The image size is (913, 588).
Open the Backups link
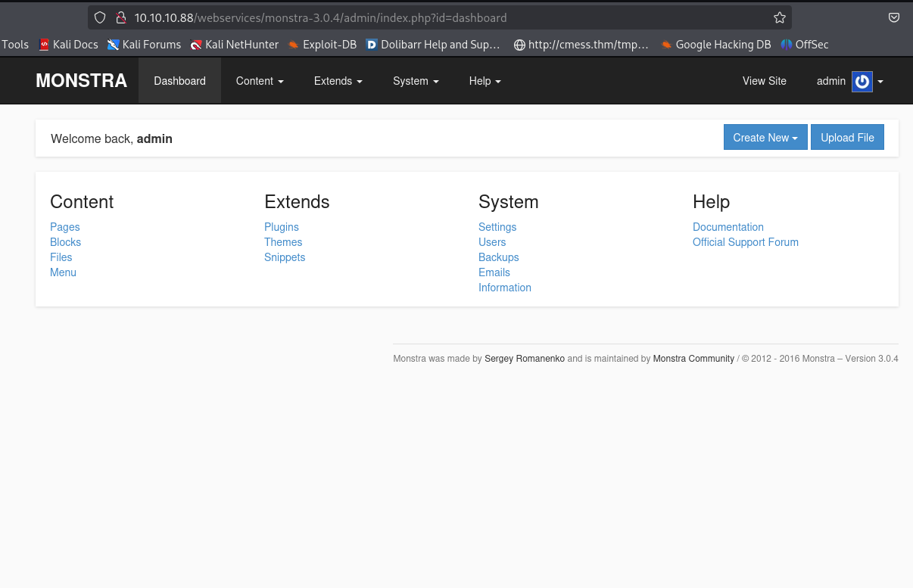coord(499,257)
